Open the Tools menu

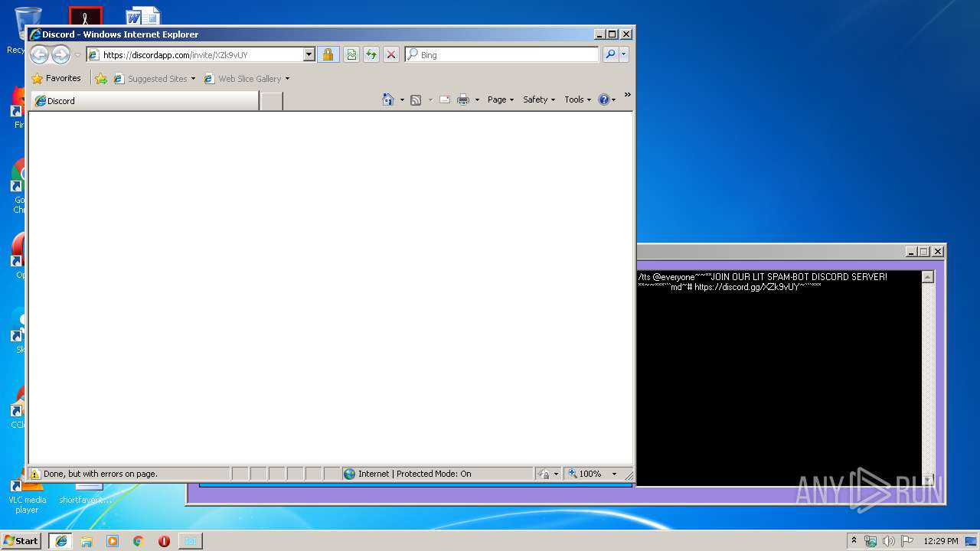(578, 99)
